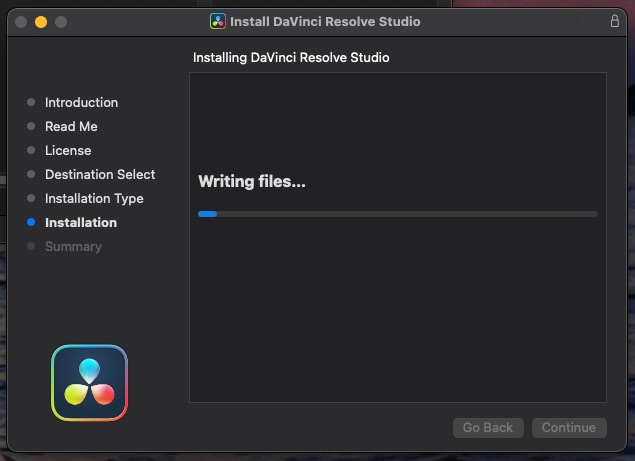Click the gray bullet beside Read Me
This screenshot has height=461, width=635.
pos(31,126)
